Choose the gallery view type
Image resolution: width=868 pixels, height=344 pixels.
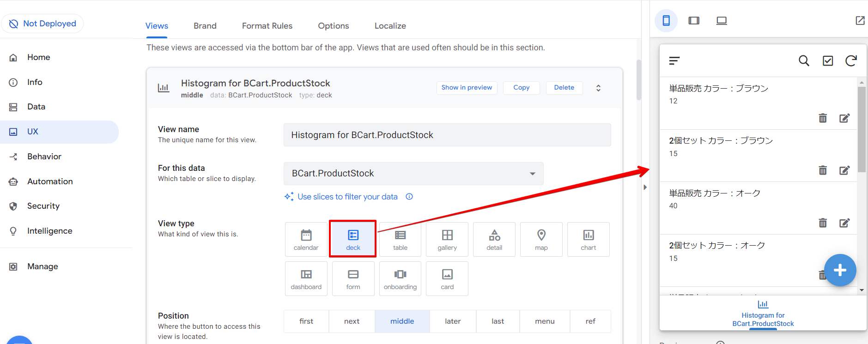(447, 239)
